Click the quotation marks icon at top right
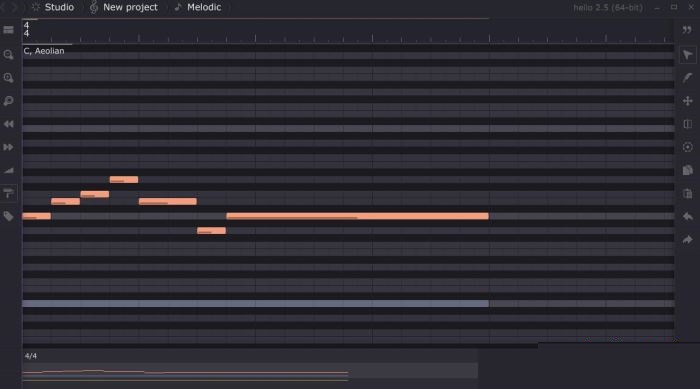This screenshot has height=389, width=700. [x=687, y=30]
